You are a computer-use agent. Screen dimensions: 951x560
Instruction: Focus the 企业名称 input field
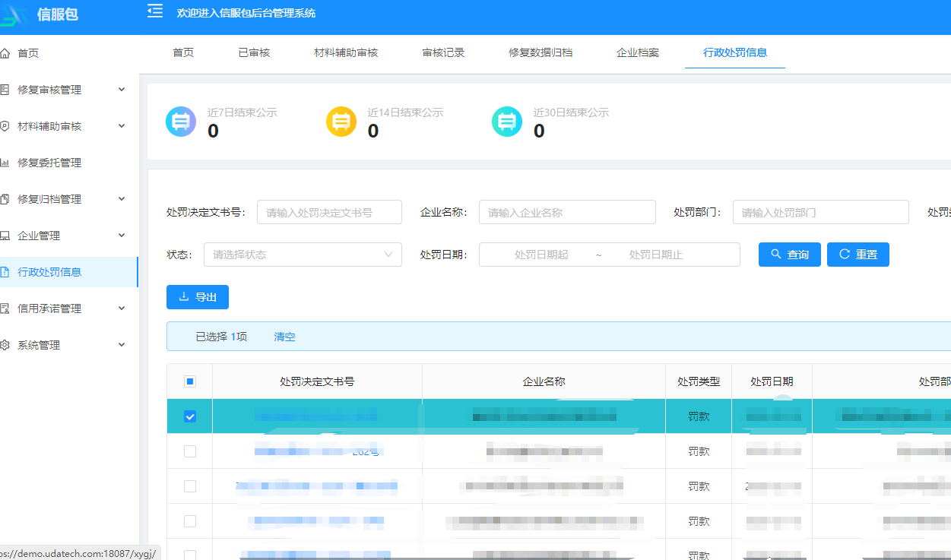567,213
